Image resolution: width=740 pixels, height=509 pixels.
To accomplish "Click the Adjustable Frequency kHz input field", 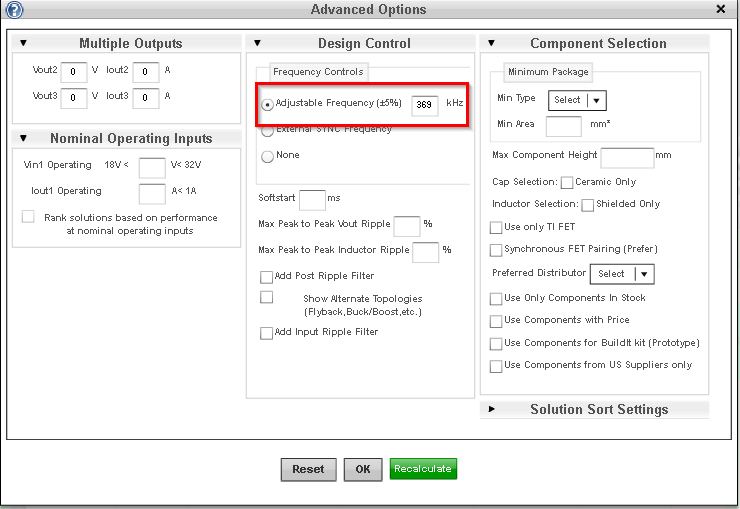I will [425, 105].
